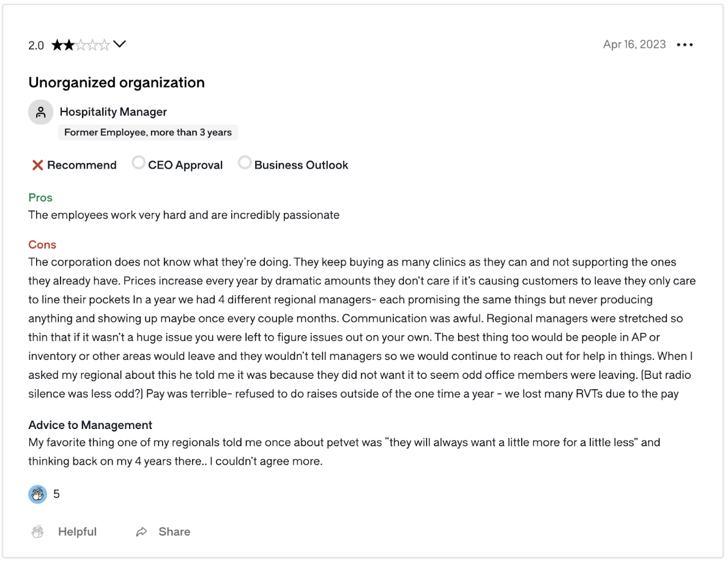The width and height of the screenshot is (728, 563).
Task: Click the Former Employee tenure badge
Action: [x=148, y=132]
